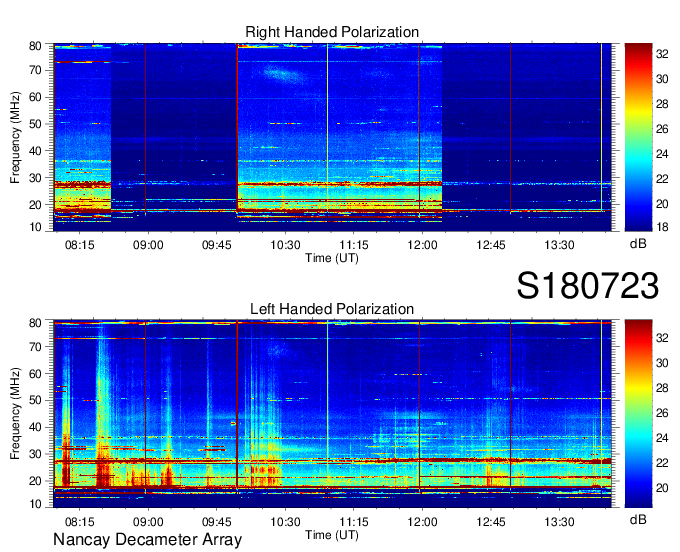Screen dimensions: 680x552
Task: Click the "Nancay Decameter Array" caption
Action: 147,540
